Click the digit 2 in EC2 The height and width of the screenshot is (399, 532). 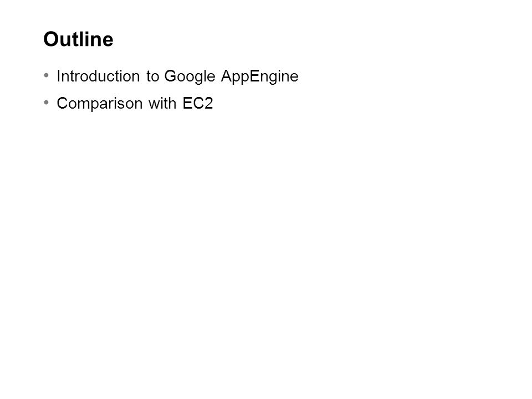[x=208, y=103]
